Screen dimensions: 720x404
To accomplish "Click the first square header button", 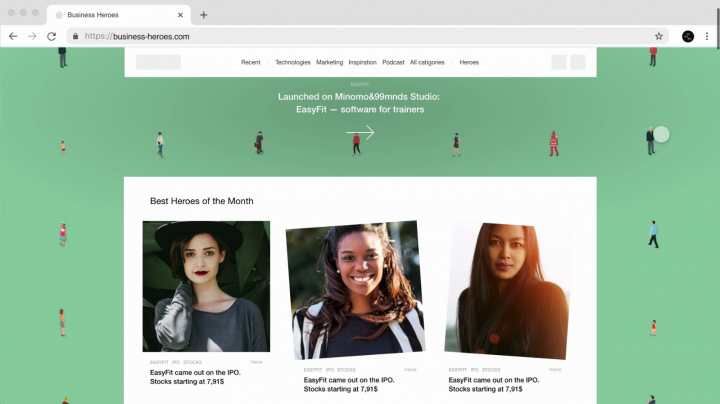I will point(559,62).
